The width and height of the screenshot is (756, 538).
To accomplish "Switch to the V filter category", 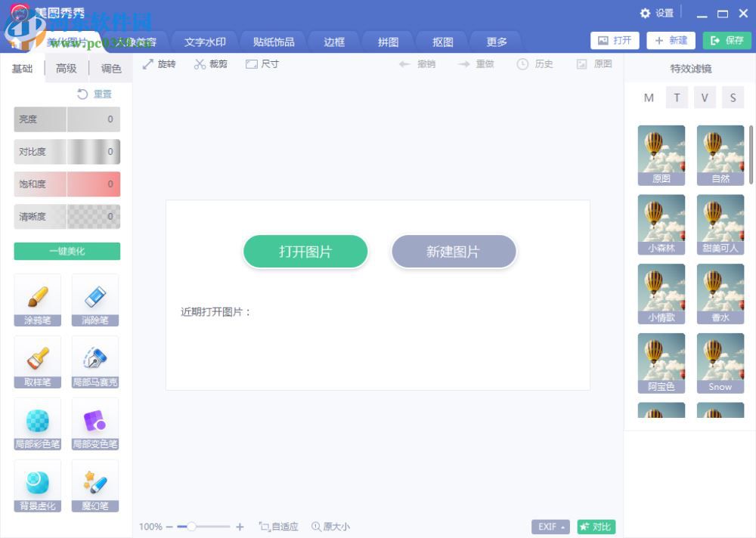I will pos(705,97).
